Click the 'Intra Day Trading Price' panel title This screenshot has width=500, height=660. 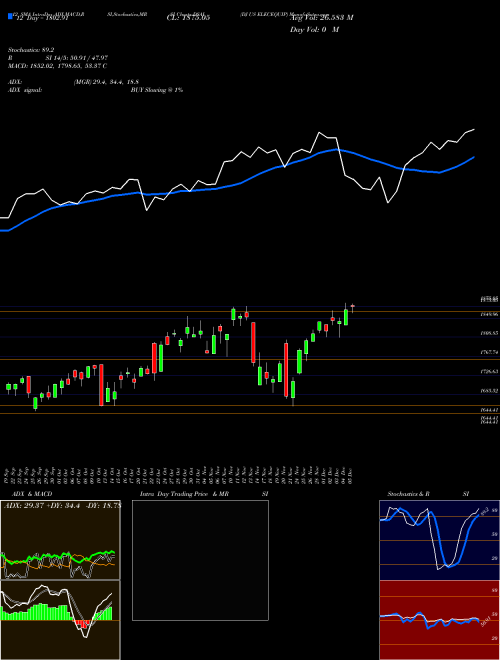174,494
